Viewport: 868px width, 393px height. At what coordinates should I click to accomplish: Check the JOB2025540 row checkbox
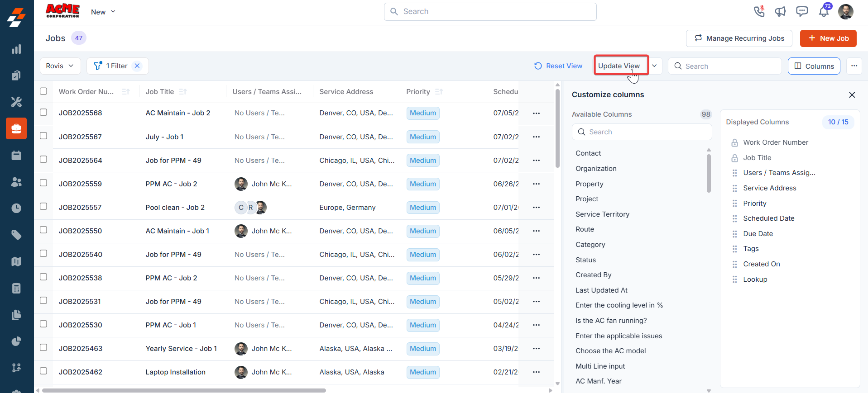43,253
